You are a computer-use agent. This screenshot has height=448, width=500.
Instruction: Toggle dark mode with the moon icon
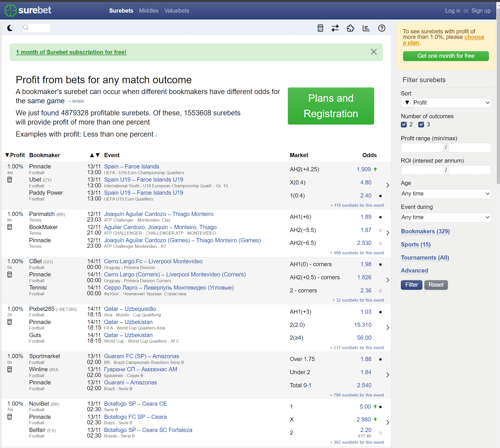point(10,28)
